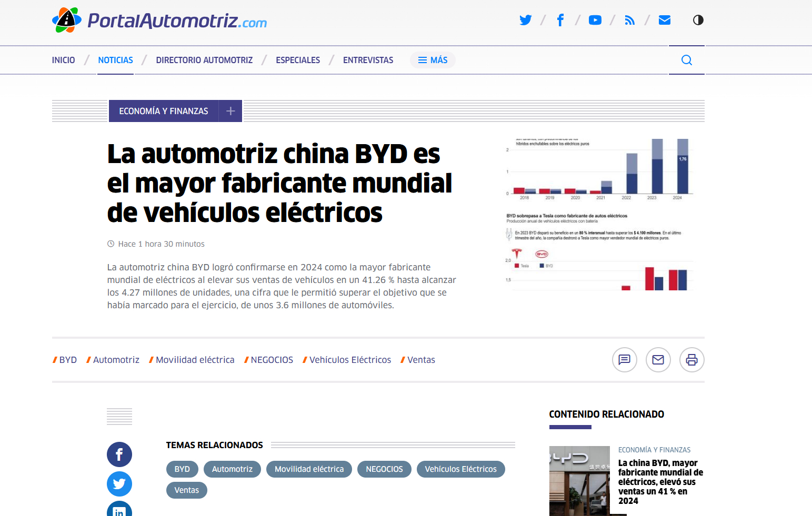Click the article headline about BYD

coord(279,183)
